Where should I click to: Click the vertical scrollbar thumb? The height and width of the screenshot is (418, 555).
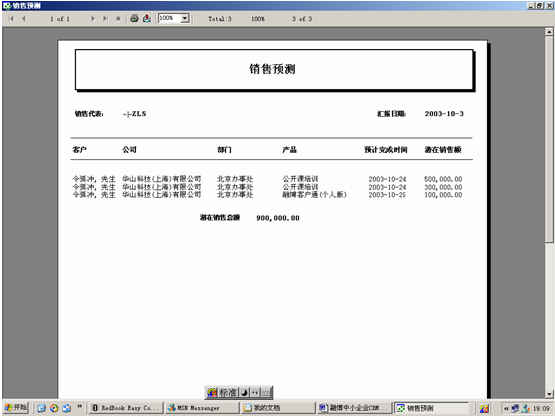click(x=549, y=139)
